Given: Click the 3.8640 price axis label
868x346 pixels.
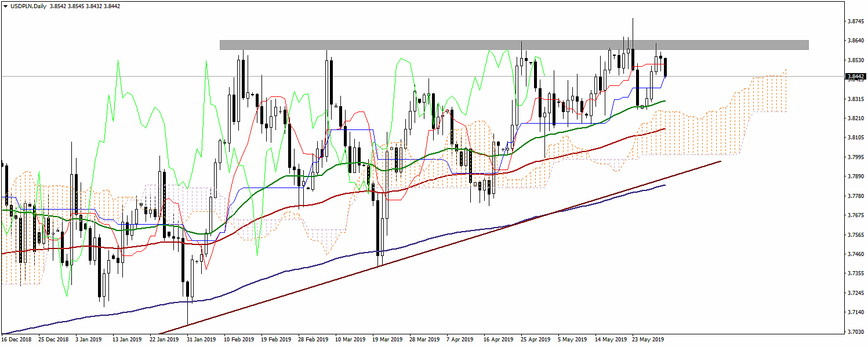Looking at the screenshot, I should point(856,41).
